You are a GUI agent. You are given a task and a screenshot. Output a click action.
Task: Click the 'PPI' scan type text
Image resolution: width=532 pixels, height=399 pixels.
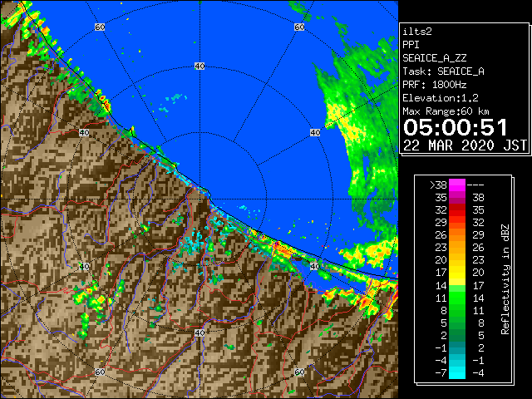point(411,45)
